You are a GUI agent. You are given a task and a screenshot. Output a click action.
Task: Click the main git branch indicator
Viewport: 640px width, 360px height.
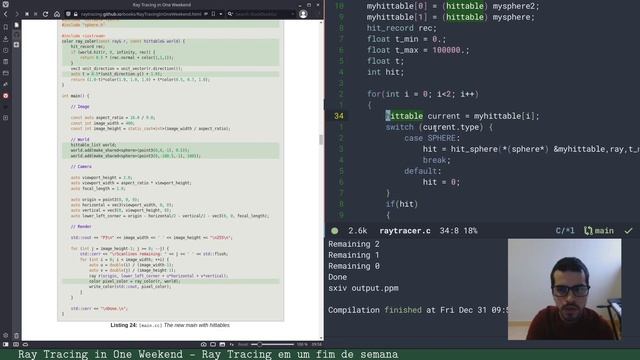coord(599,231)
